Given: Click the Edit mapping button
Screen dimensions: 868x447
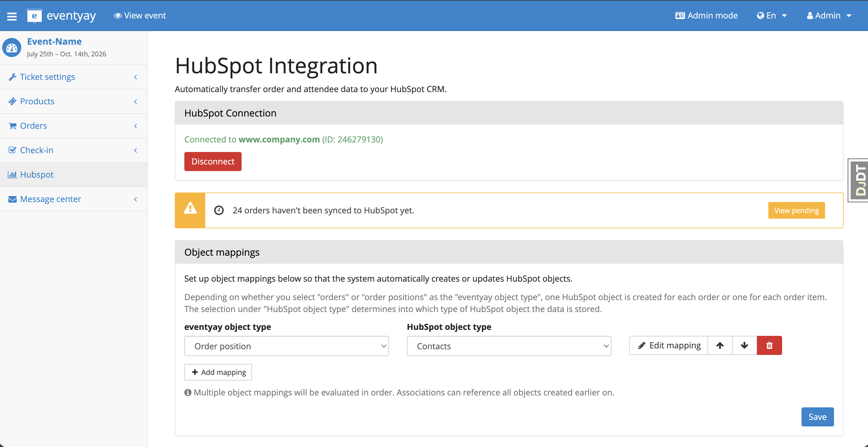Looking at the screenshot, I should [x=668, y=345].
